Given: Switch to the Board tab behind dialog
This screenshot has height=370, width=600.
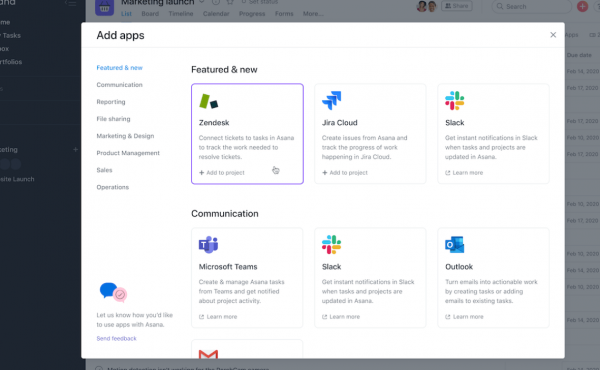Looking at the screenshot, I should click(x=150, y=14).
